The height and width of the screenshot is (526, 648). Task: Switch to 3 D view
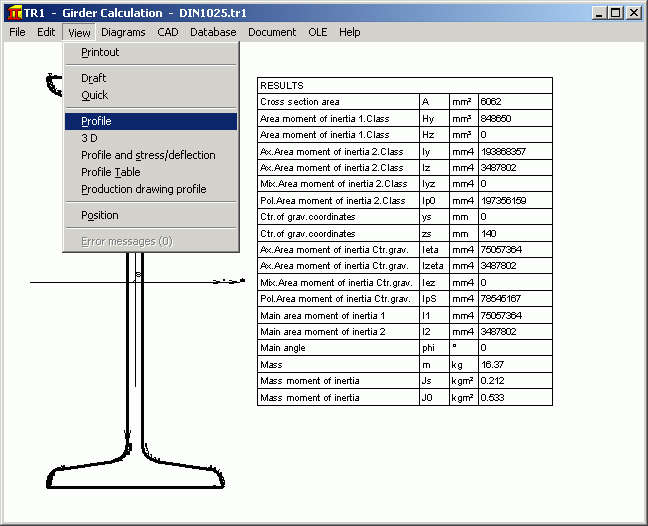(151, 138)
